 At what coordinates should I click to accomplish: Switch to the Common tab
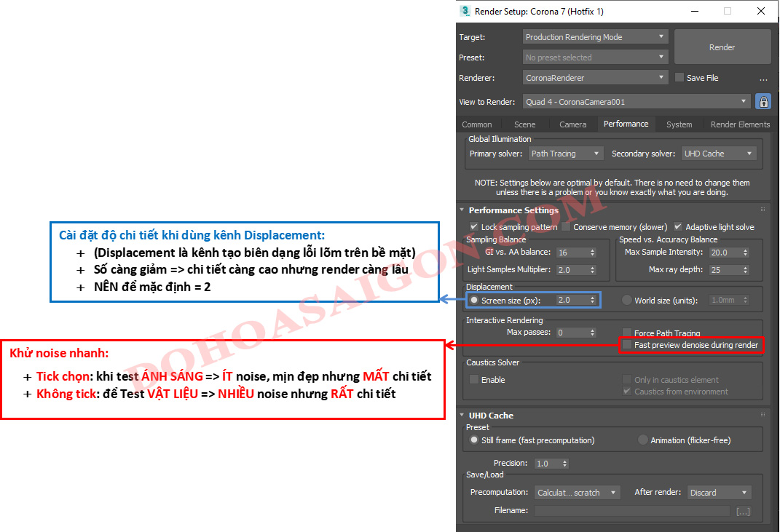478,124
